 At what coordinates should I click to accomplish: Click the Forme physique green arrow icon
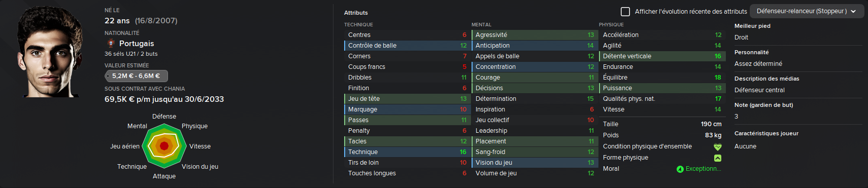click(x=718, y=158)
